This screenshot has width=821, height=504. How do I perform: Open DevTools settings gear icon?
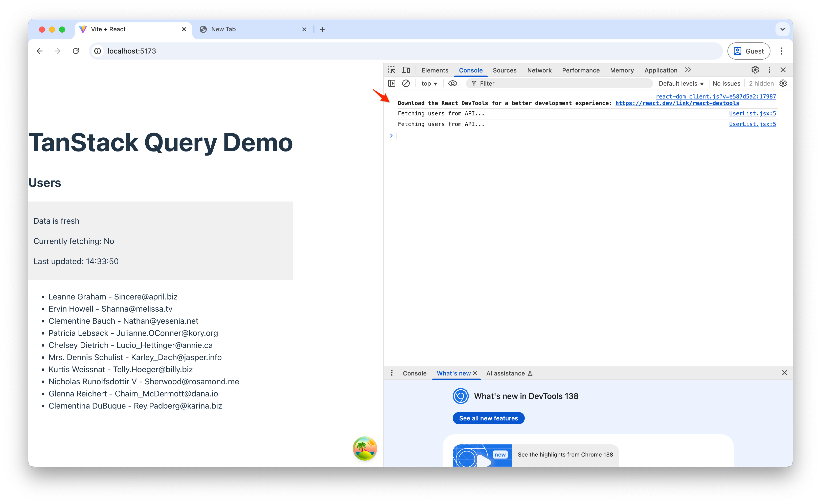tap(755, 70)
